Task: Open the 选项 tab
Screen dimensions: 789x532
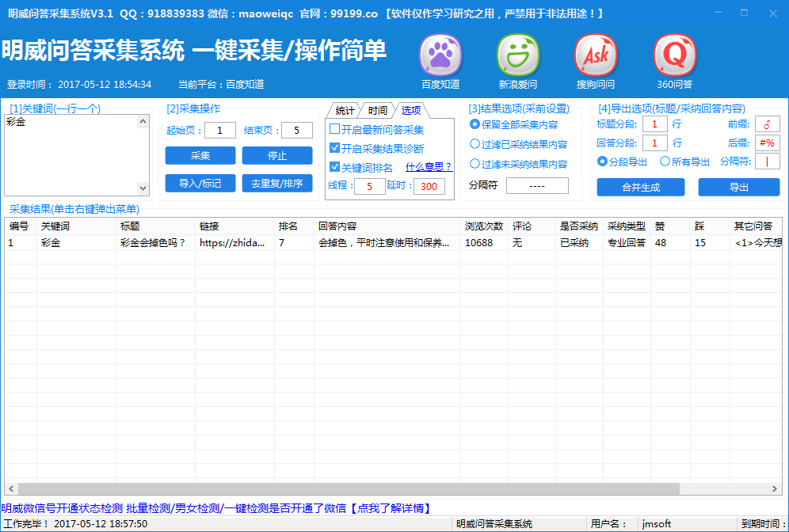Action: [x=410, y=111]
